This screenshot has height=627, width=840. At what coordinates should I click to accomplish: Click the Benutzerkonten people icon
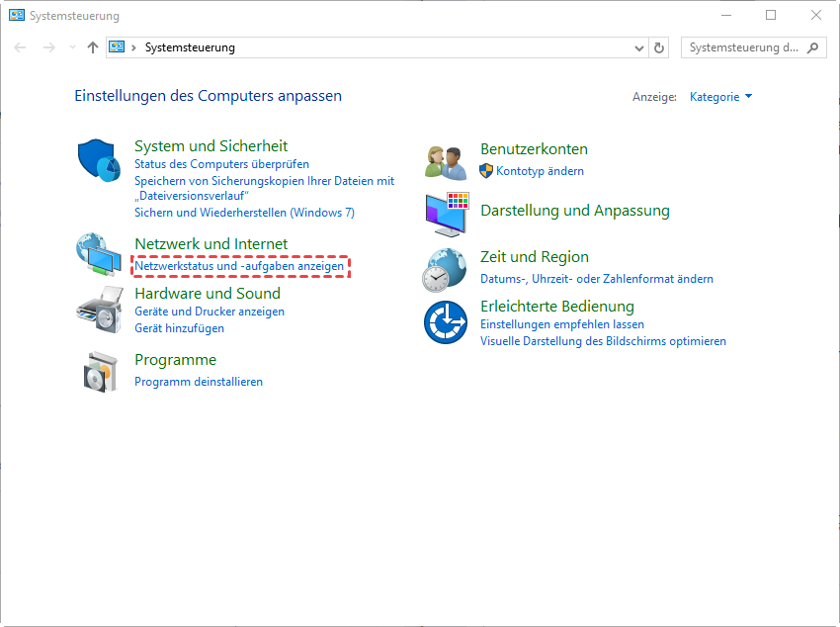[445, 161]
